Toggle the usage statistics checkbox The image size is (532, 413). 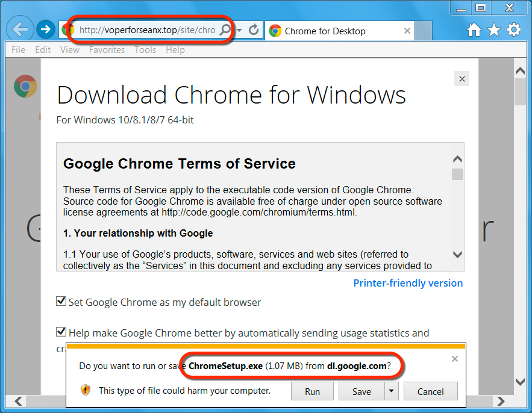pyautogui.click(x=61, y=332)
